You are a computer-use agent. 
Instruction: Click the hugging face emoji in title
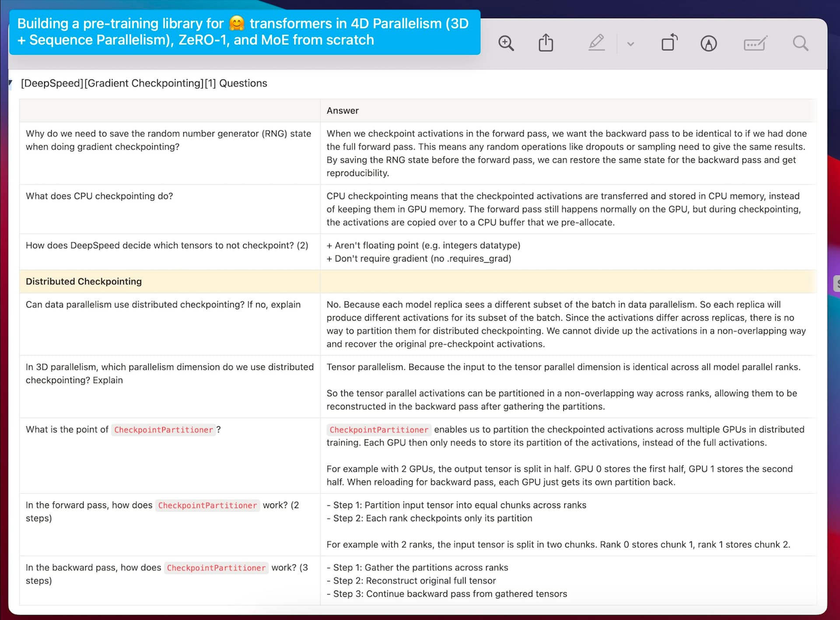pos(236,23)
